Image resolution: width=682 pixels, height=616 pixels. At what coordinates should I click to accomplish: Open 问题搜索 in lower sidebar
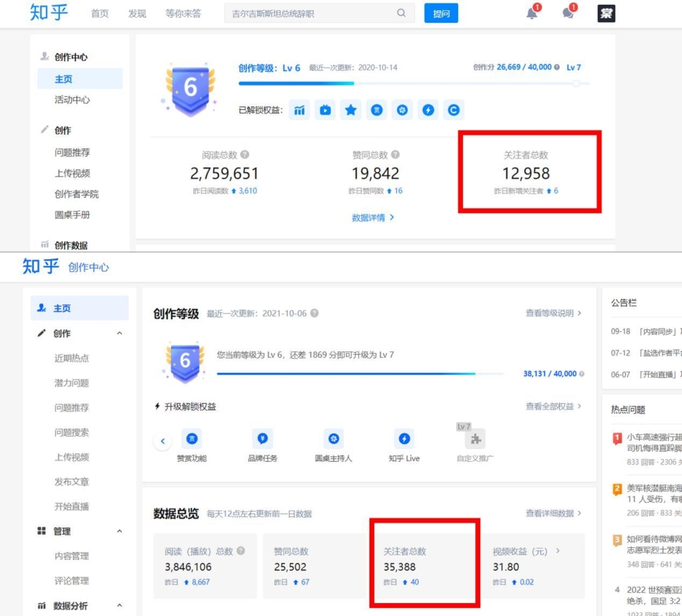(x=72, y=432)
